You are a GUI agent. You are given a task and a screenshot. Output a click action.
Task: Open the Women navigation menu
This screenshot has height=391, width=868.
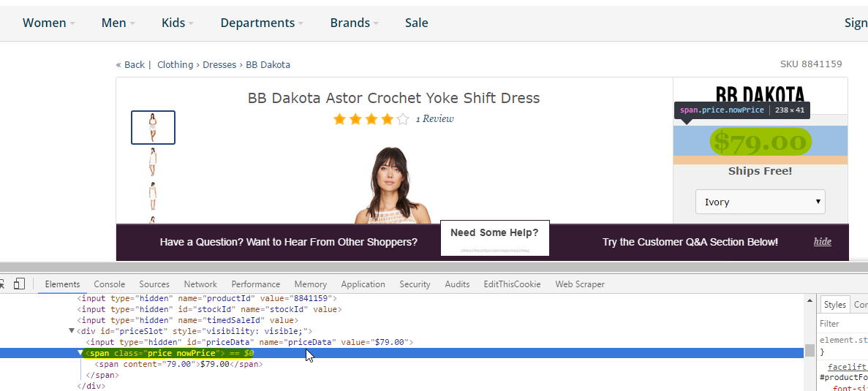[x=49, y=23]
